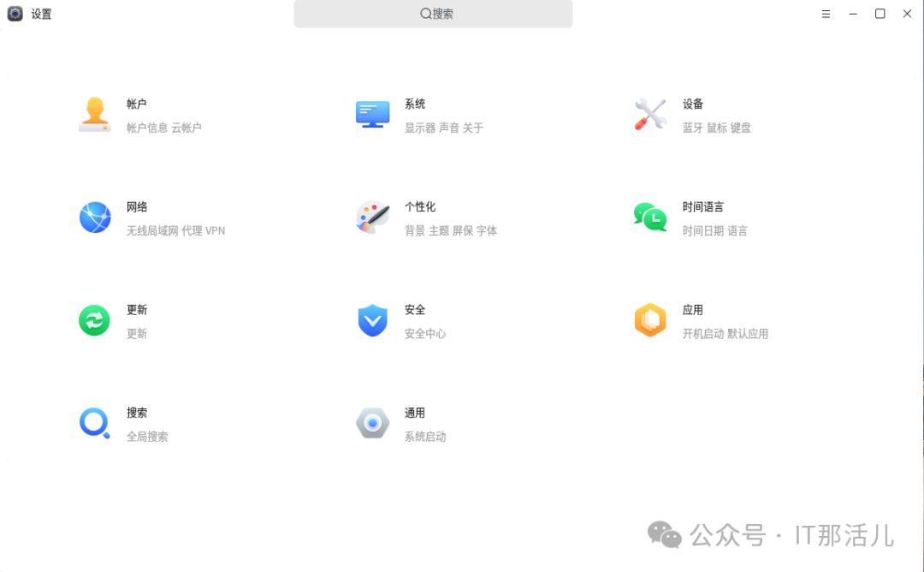Viewport: 924px width, 572px height.
Task: Open the 系统 monitor icon
Action: (372, 115)
